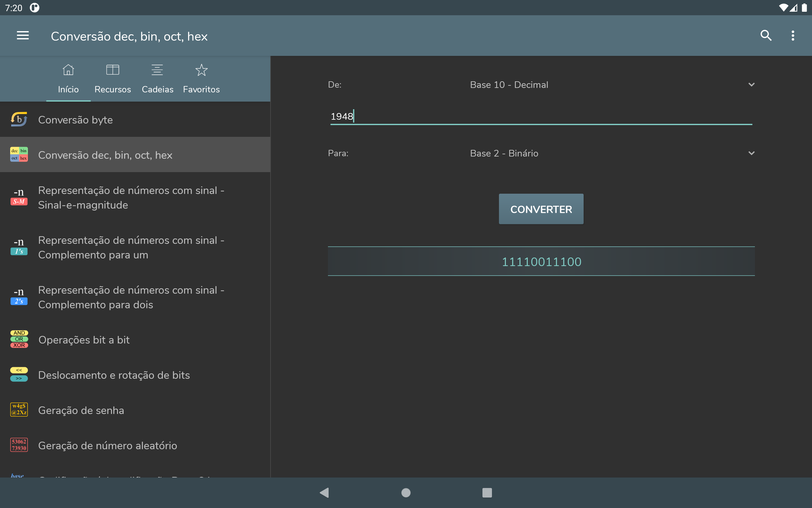The height and width of the screenshot is (508, 812).
Task: Click the 1's complement icon
Action: [19, 247]
